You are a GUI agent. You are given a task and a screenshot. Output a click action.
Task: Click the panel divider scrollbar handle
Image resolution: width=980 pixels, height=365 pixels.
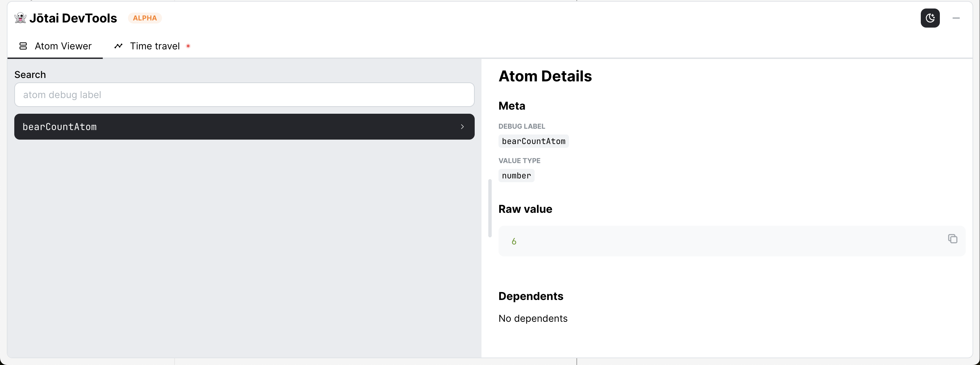click(490, 208)
